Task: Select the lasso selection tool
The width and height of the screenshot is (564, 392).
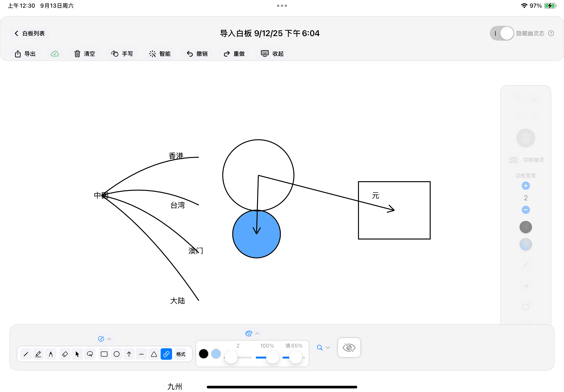Action: [90, 354]
